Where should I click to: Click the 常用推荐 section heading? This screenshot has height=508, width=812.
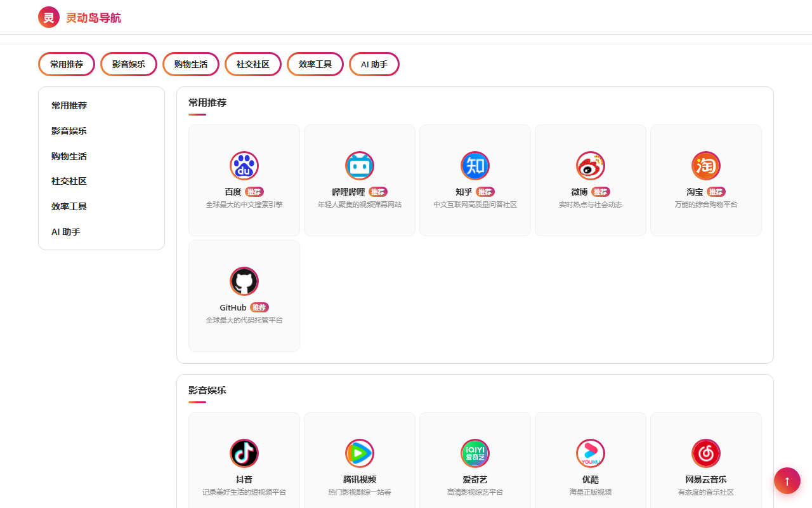(x=207, y=102)
